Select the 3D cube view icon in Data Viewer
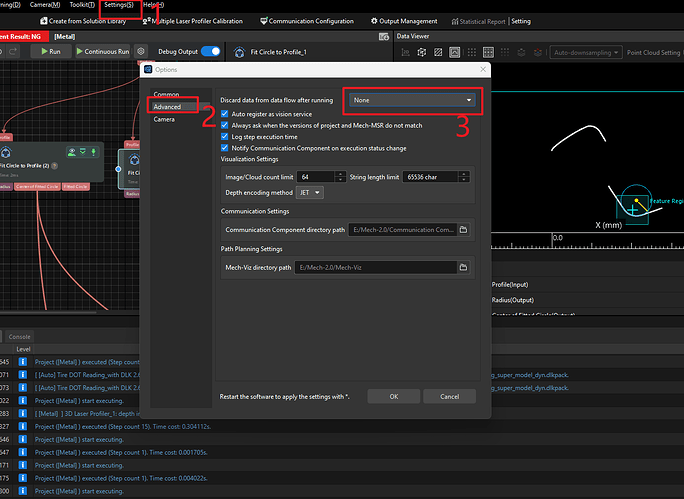 click(422, 52)
